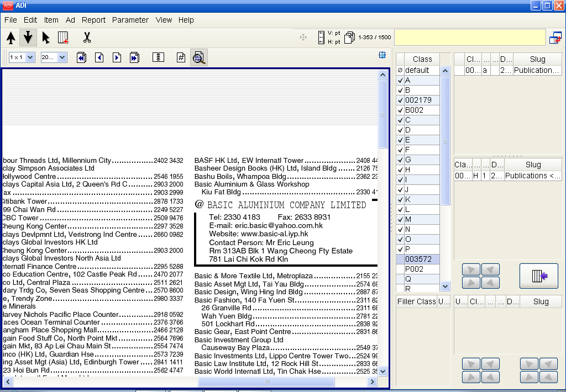Open the File menu
566x392 pixels.
[x=11, y=20]
